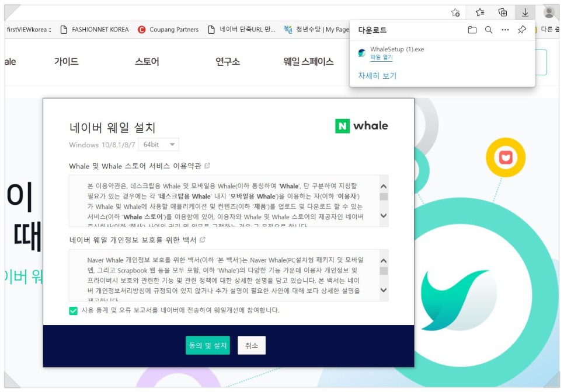Click the WhaleSetup (1).exe file name

tap(397, 49)
